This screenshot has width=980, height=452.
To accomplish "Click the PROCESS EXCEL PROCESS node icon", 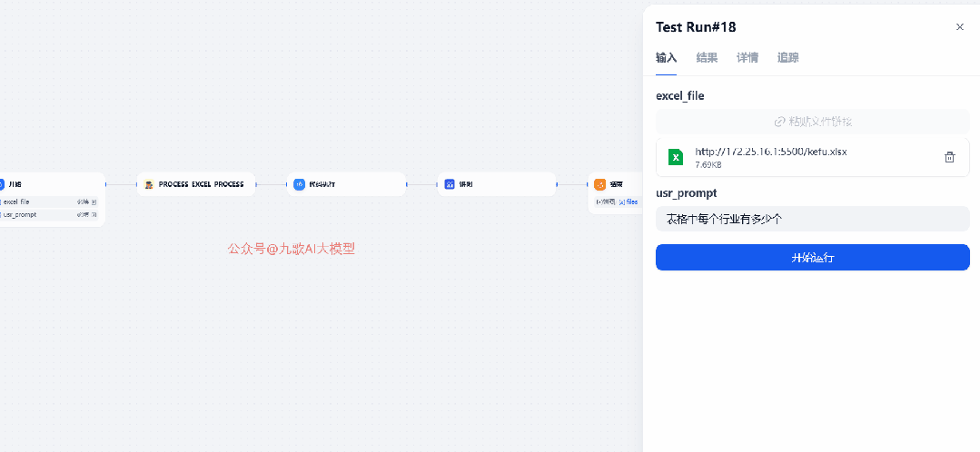I will 149,184.
